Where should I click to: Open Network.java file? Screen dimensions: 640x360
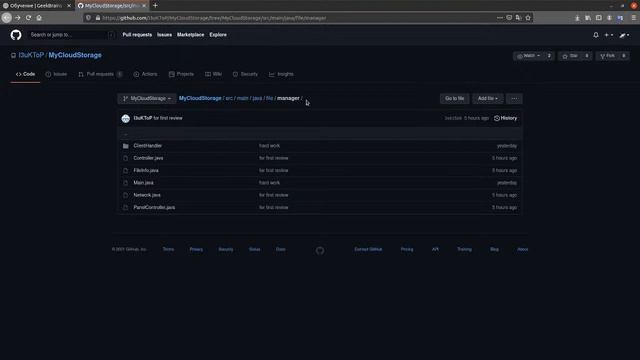147,195
